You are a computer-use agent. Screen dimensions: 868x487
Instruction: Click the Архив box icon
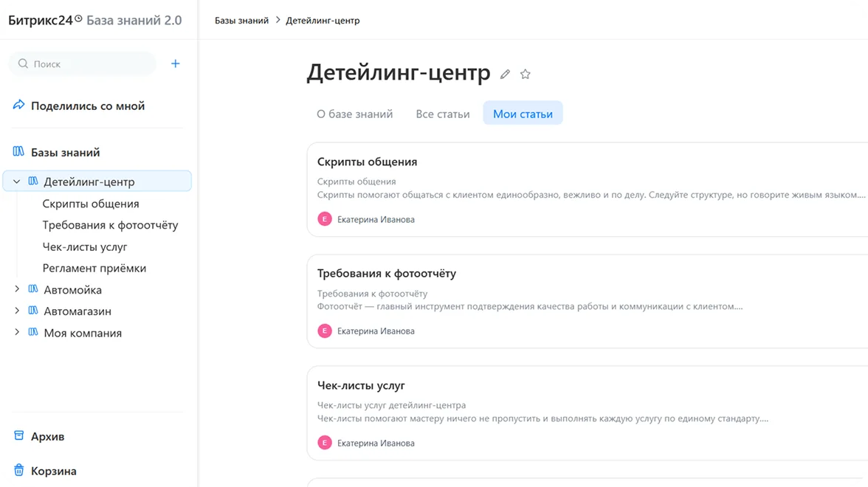tap(19, 435)
